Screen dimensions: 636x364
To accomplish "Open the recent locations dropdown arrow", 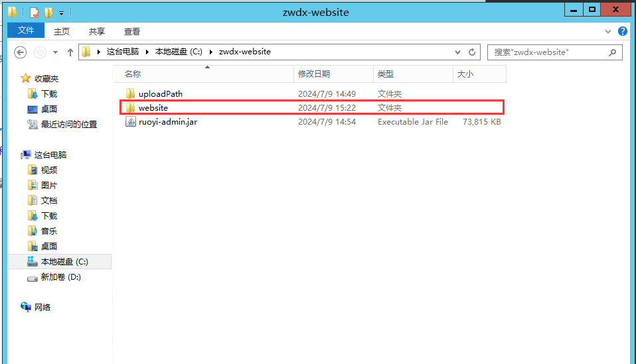I will tap(56, 52).
